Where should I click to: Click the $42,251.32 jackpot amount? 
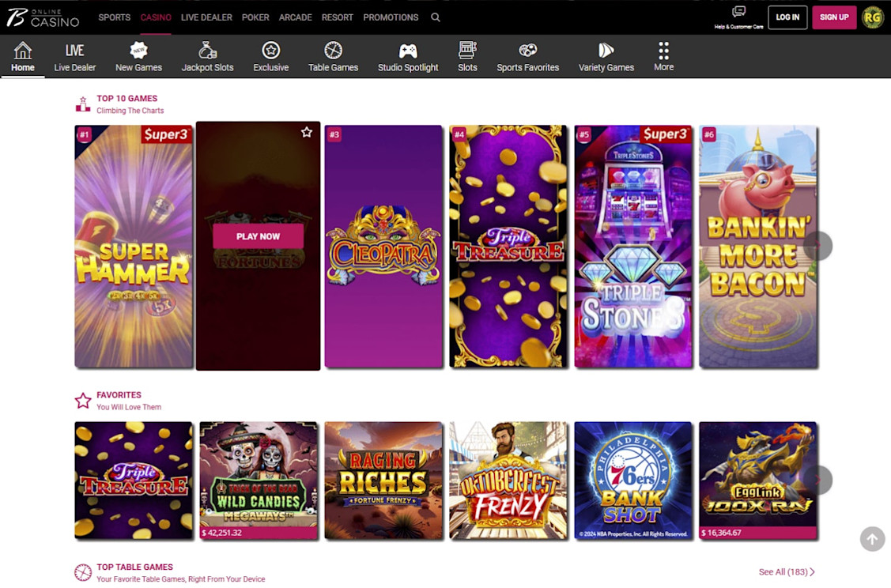[x=221, y=533]
